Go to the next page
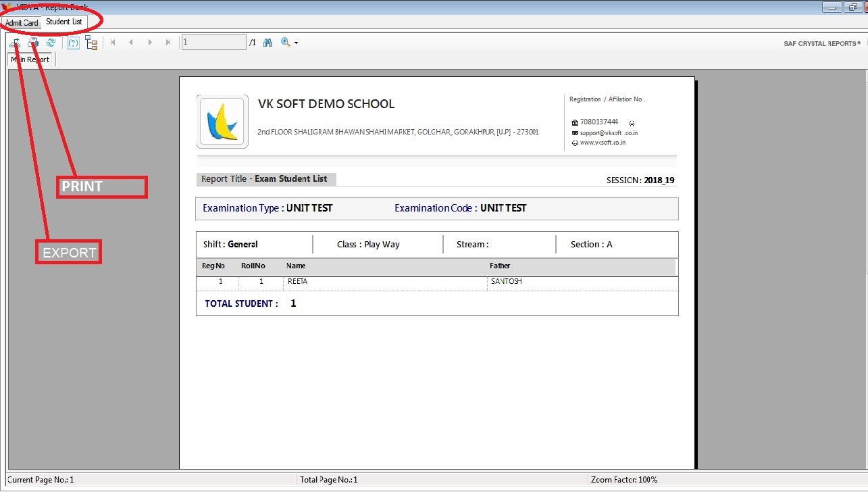Viewport: 868px width, 492px height. (150, 43)
